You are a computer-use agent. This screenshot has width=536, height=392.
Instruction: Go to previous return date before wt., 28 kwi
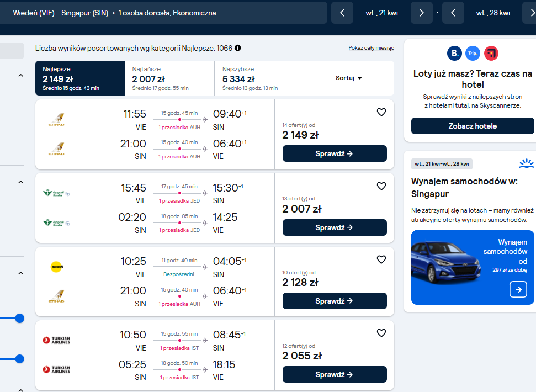point(453,13)
